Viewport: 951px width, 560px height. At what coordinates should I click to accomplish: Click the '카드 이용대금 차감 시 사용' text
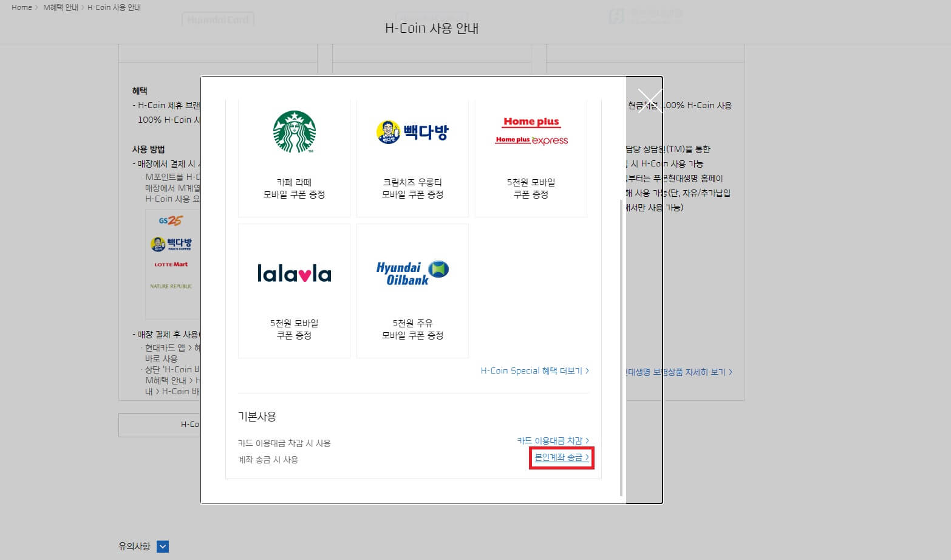point(284,443)
